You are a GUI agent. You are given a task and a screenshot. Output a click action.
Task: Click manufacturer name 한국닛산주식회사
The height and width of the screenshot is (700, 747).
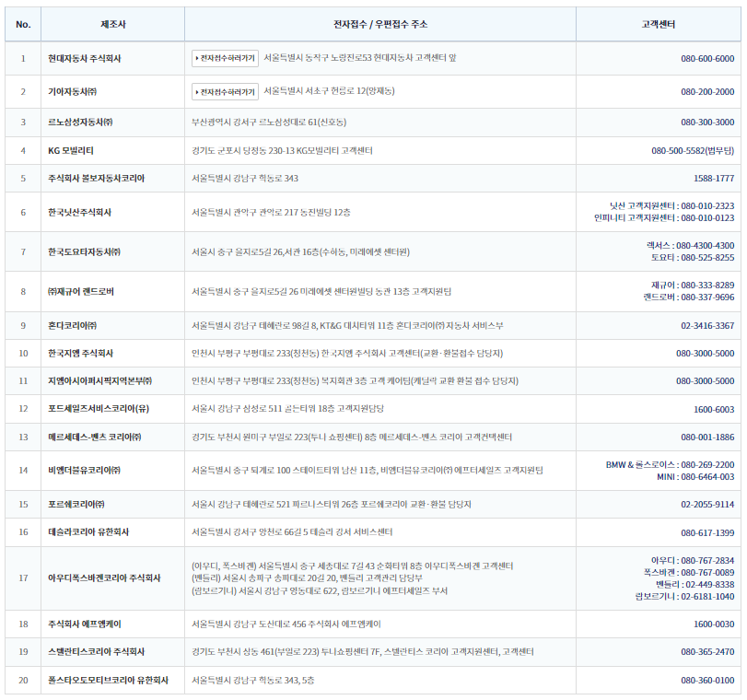point(79,212)
